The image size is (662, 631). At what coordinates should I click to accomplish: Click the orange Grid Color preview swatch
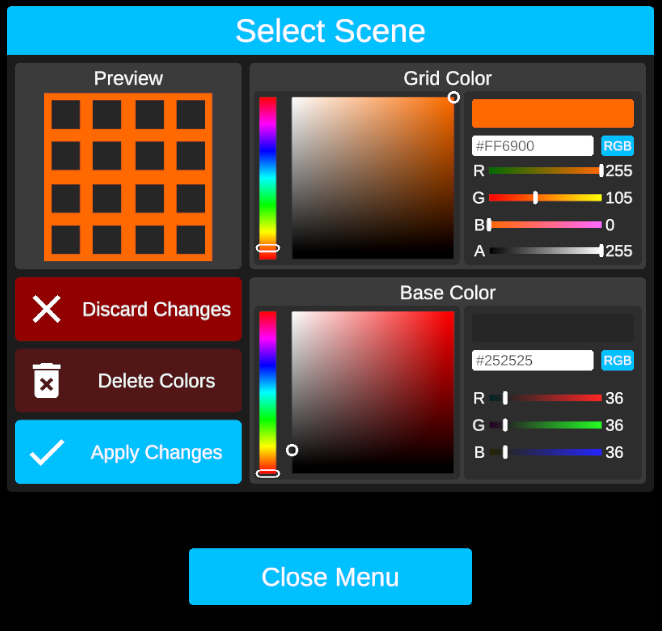coord(552,113)
